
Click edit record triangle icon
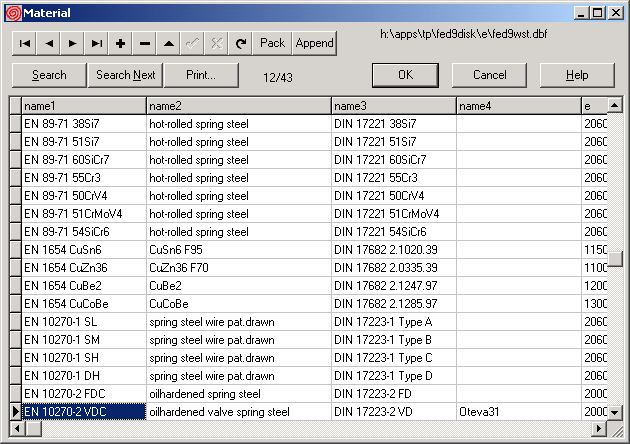(169, 43)
